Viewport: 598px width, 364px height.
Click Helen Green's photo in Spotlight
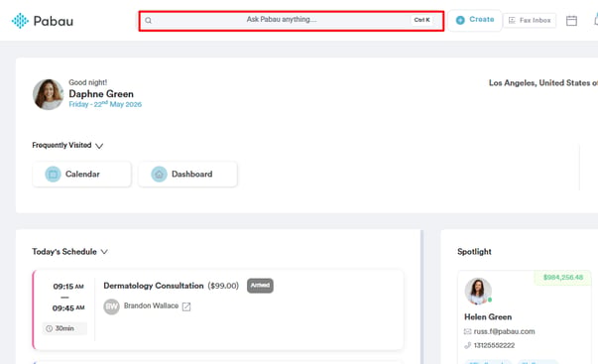tap(478, 292)
